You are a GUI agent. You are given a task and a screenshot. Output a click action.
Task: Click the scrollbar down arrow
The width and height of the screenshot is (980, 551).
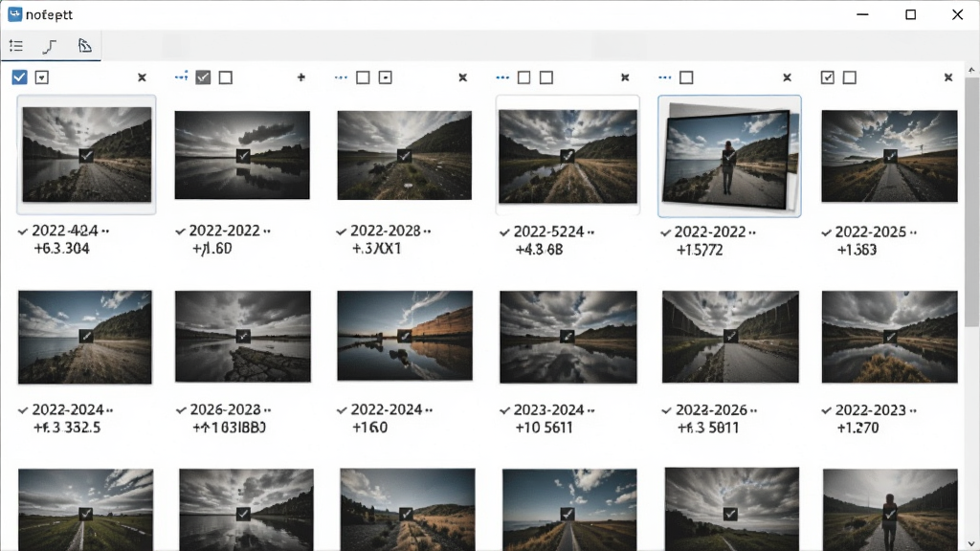coord(972,544)
